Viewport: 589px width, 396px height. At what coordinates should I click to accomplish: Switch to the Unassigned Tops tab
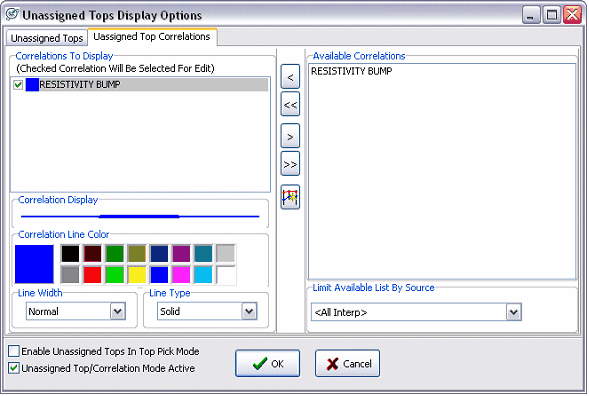click(x=47, y=38)
